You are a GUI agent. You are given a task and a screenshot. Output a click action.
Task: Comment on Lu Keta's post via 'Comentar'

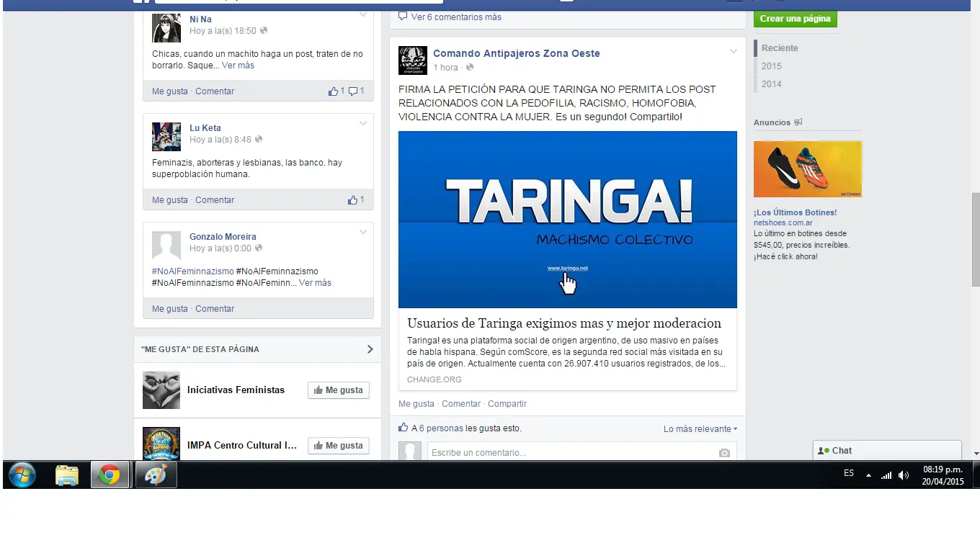pos(215,200)
